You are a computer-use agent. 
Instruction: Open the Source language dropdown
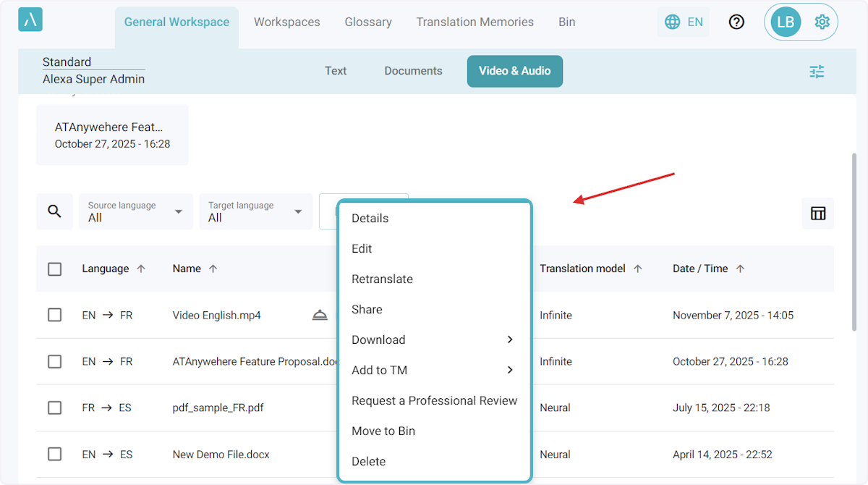click(136, 211)
